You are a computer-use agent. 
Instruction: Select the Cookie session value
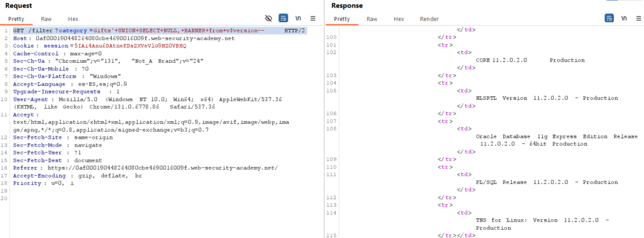point(130,46)
